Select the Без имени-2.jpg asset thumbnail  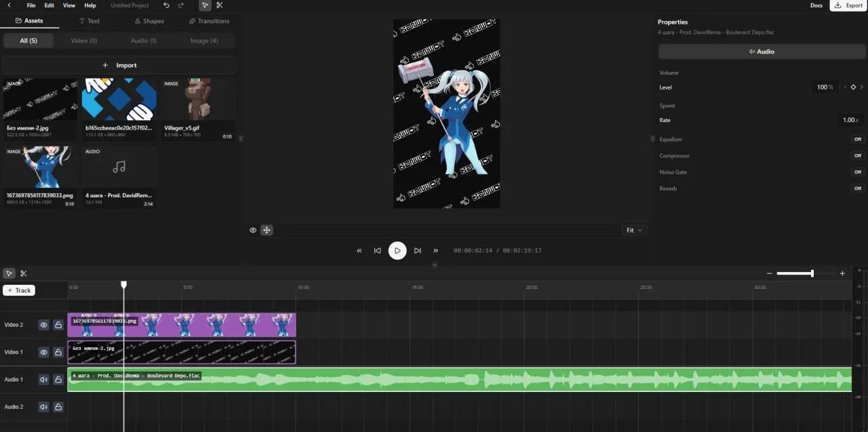click(40, 100)
